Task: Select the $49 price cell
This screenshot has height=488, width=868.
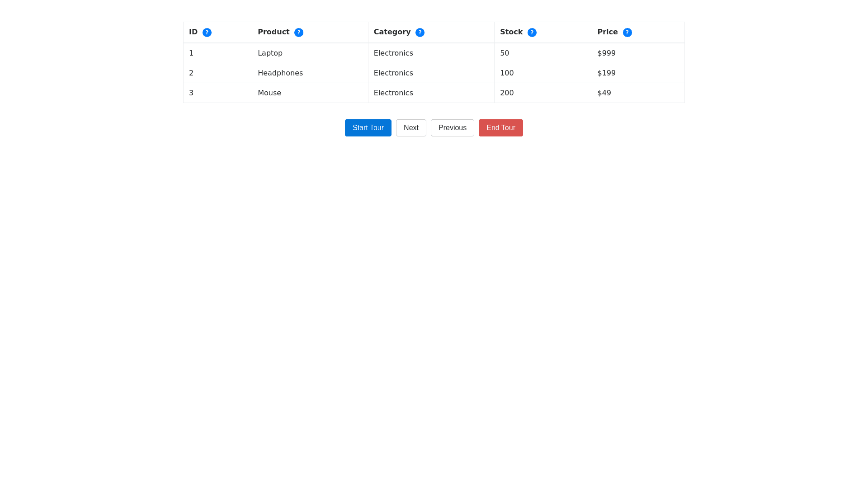Action: point(604,93)
